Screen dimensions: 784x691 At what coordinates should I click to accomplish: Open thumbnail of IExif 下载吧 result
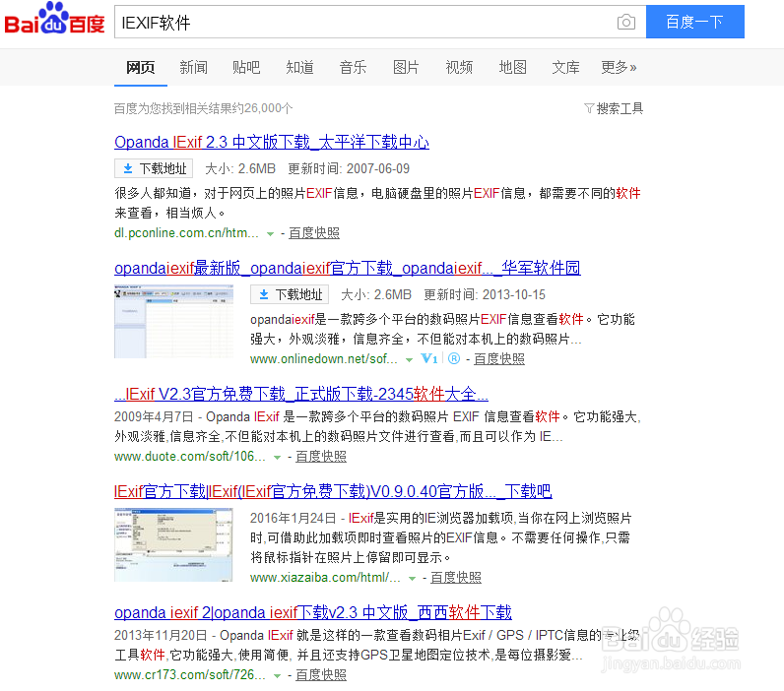[173, 544]
